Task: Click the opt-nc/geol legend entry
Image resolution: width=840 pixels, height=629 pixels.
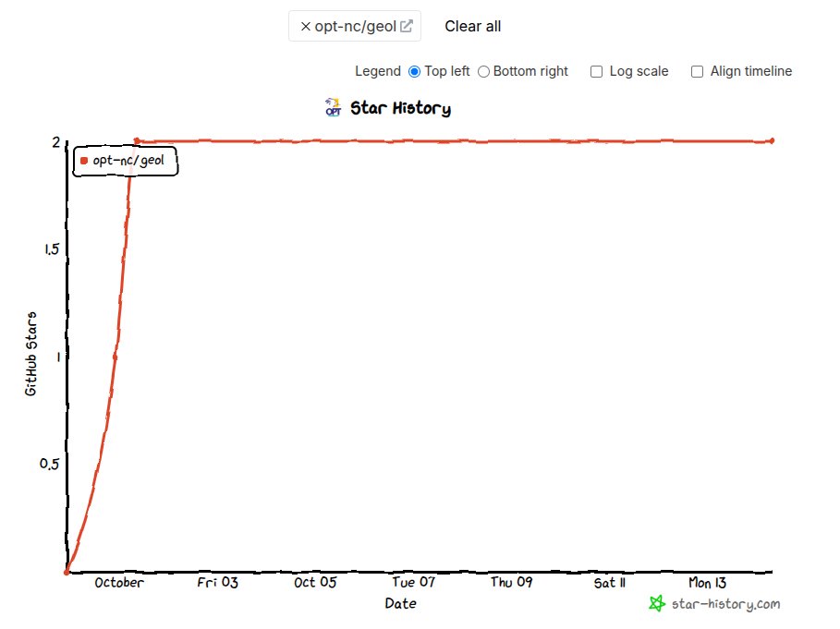Action: tap(125, 161)
